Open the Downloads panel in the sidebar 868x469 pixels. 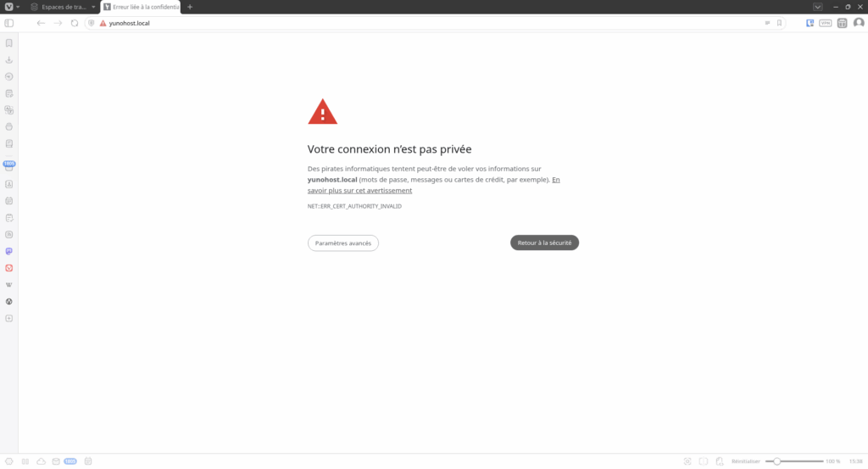click(x=8, y=60)
